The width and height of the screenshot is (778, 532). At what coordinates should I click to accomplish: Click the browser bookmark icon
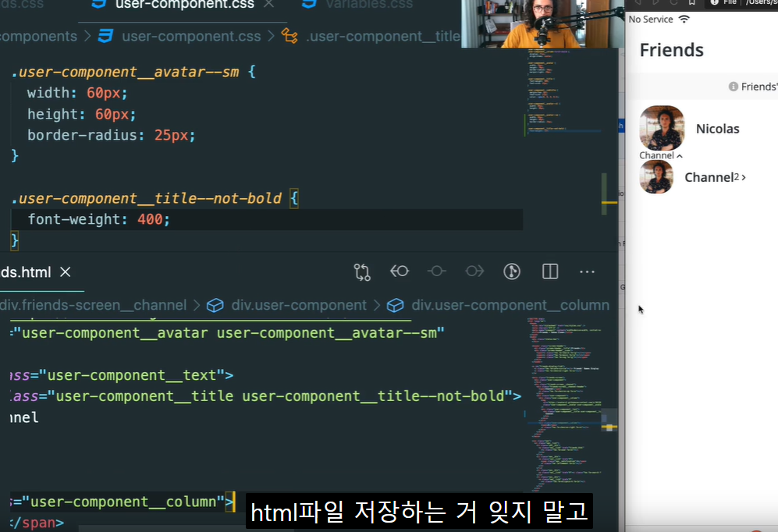coord(691,2)
